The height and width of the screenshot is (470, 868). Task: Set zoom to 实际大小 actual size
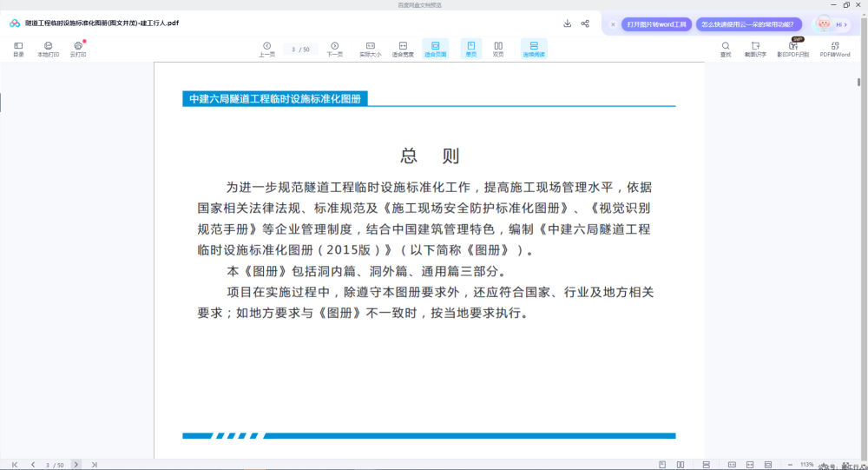[371, 49]
